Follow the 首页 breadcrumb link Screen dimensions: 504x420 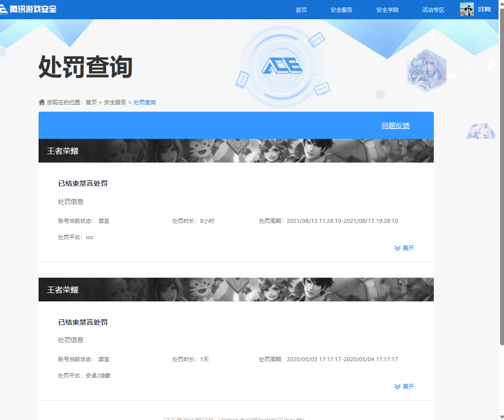[x=91, y=102]
